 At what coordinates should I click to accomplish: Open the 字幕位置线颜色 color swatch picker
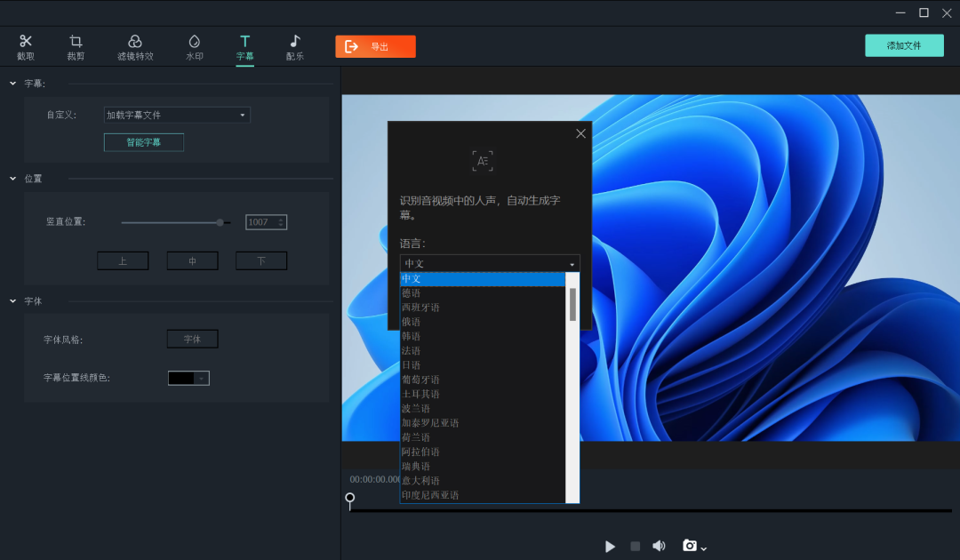coord(188,379)
